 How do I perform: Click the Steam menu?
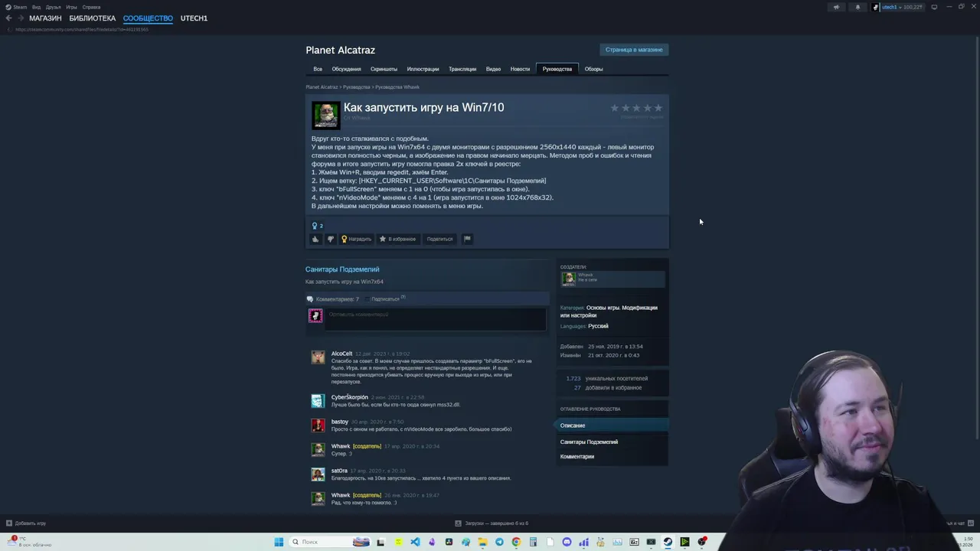[x=16, y=7]
